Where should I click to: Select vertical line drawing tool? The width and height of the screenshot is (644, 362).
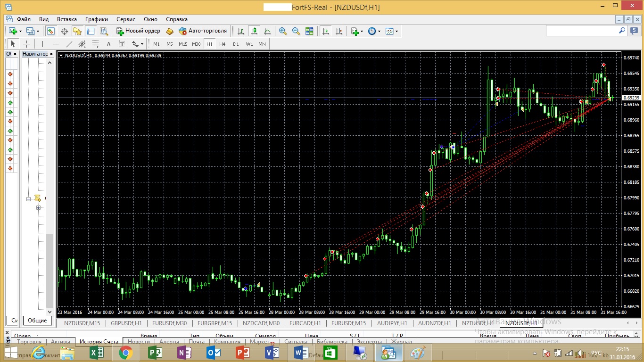(x=42, y=44)
